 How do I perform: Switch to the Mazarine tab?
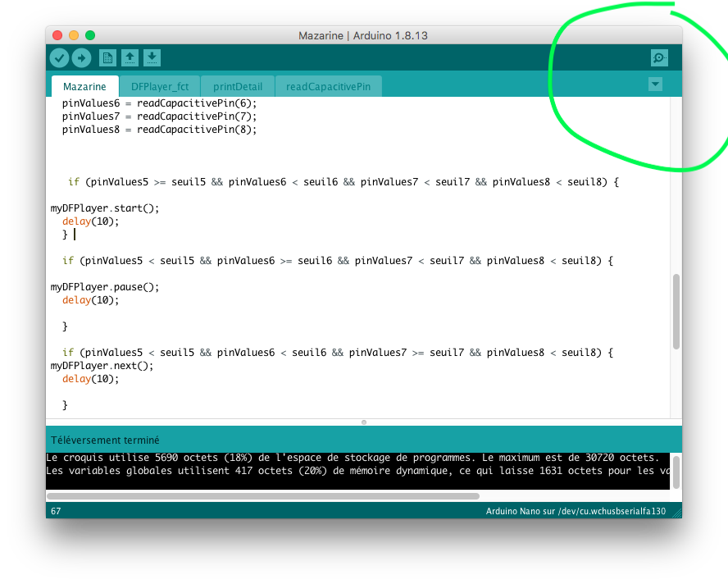(84, 87)
